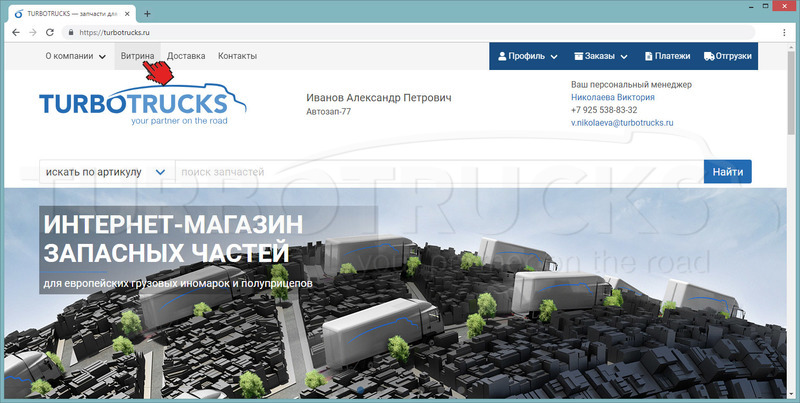Click the name Иванов Александр Петрович

pos(379,97)
